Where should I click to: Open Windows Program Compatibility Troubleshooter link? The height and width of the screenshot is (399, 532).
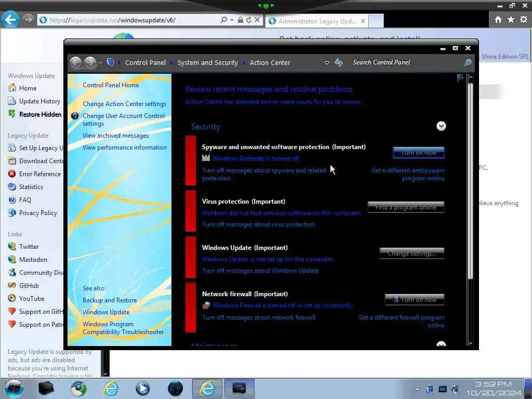coord(123,328)
